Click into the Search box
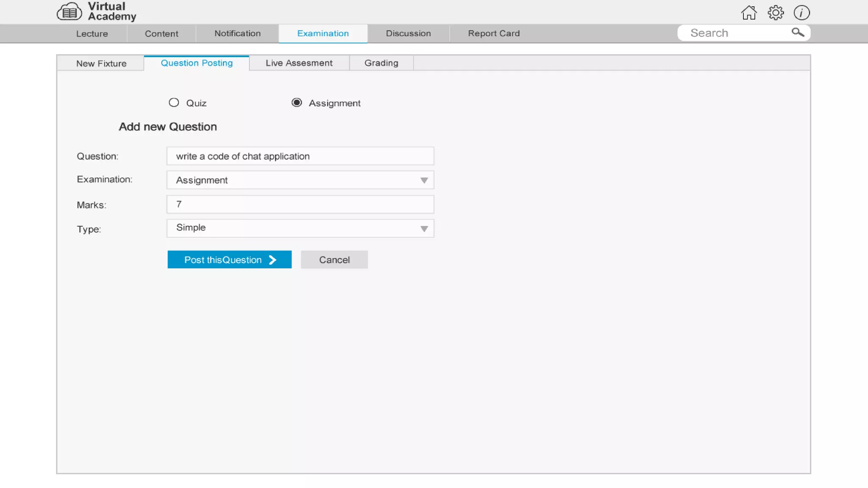Viewport: 868px width, 488px height. [735, 33]
